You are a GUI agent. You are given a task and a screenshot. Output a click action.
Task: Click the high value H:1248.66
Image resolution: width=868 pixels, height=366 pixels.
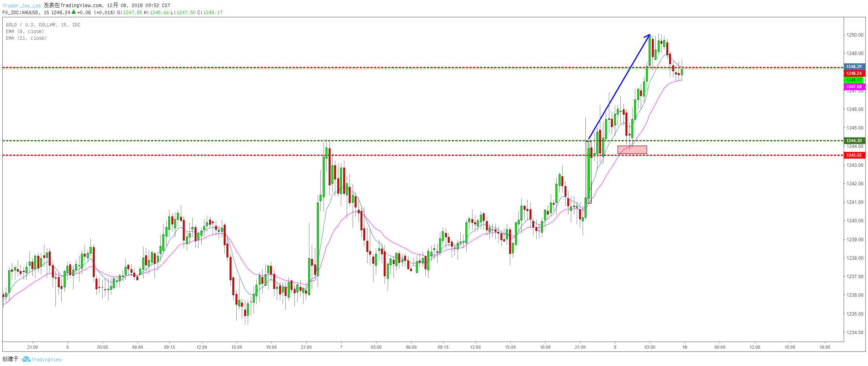(x=156, y=13)
